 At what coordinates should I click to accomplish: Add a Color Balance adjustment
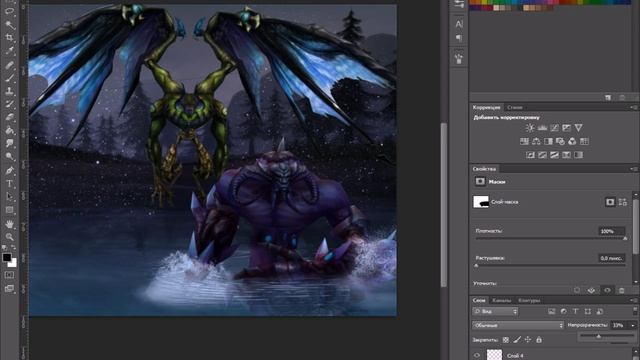pyautogui.click(x=536, y=141)
